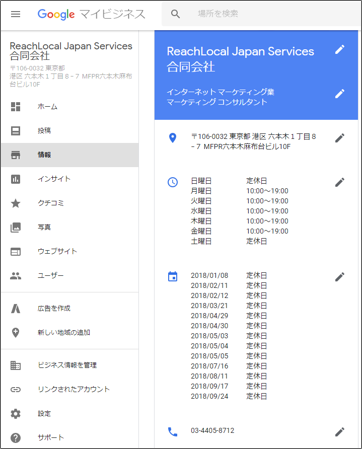Edit special hours dates with pencil icon
Viewport: 362px width, 449px height.
click(x=339, y=277)
